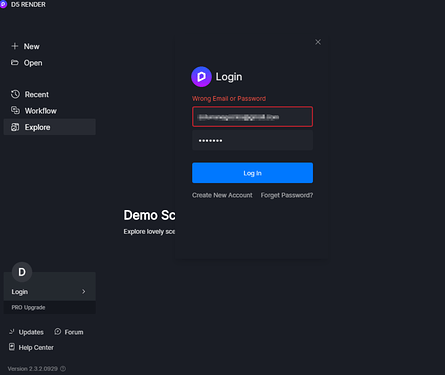Click the plus icon beside New
445x375 pixels.
(x=15, y=46)
